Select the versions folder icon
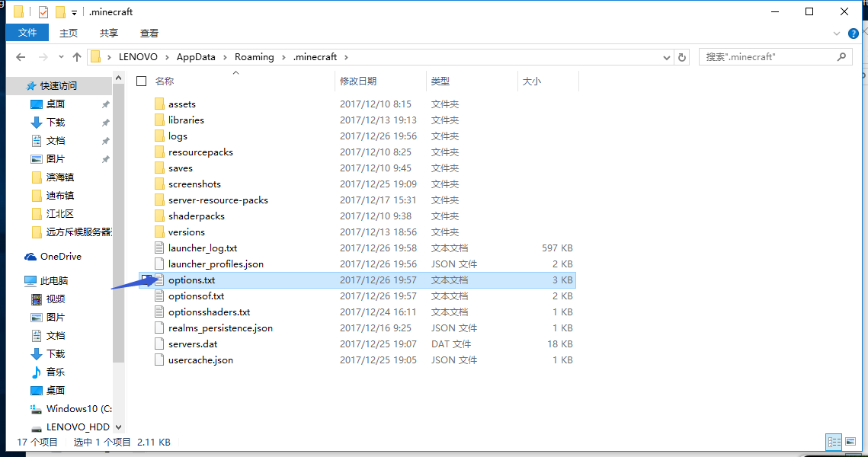868x457 pixels. pyautogui.click(x=159, y=232)
